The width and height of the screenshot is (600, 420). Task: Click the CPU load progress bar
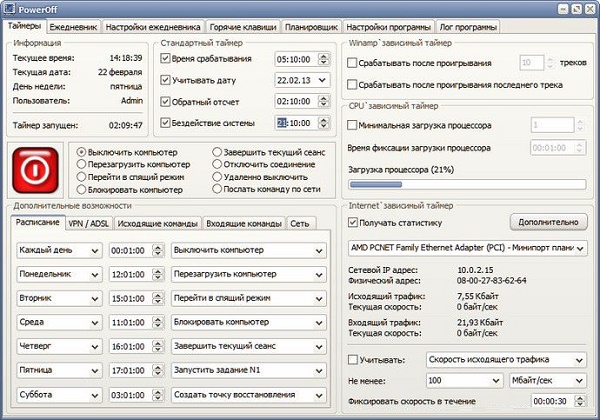tap(466, 184)
